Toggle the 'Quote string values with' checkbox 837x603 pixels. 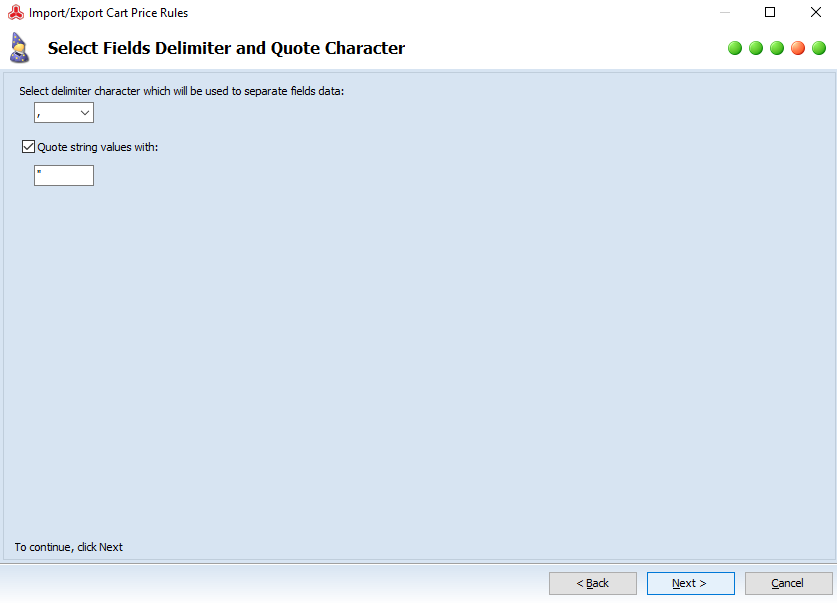coord(28,147)
